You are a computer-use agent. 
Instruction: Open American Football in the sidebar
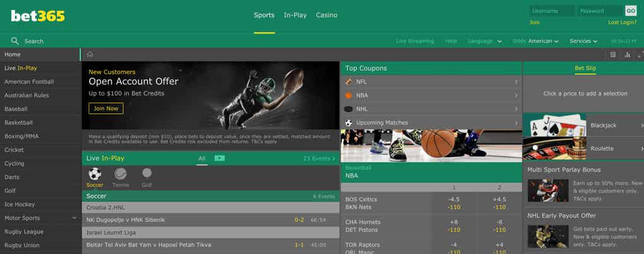click(x=40, y=81)
